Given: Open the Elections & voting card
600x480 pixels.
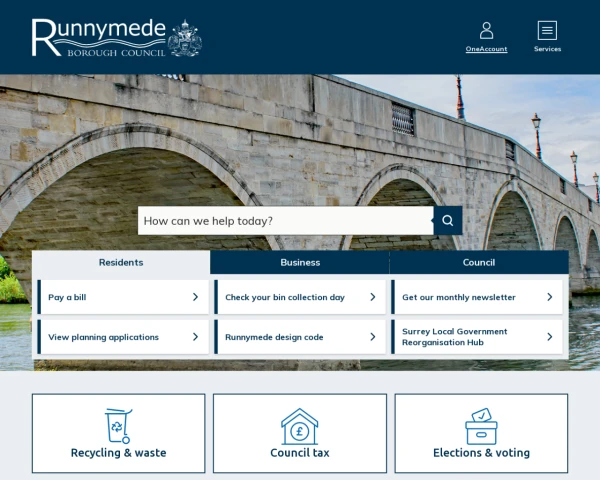Looking at the screenshot, I should click(481, 433).
